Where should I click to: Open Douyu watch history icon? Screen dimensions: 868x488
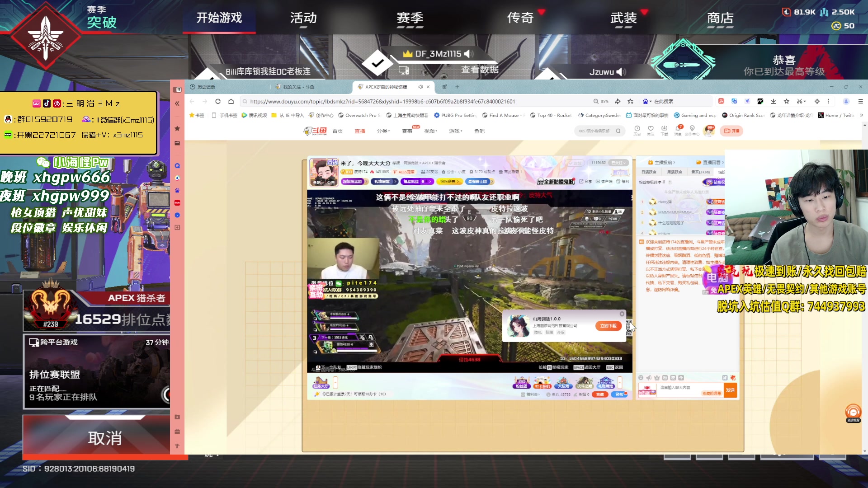click(637, 130)
